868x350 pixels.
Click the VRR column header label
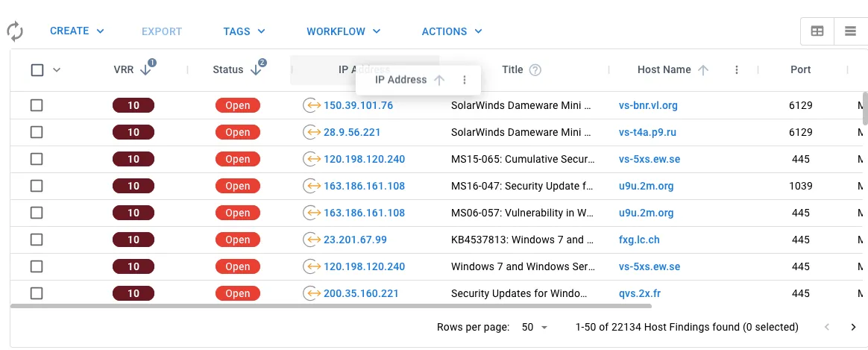[x=124, y=70]
